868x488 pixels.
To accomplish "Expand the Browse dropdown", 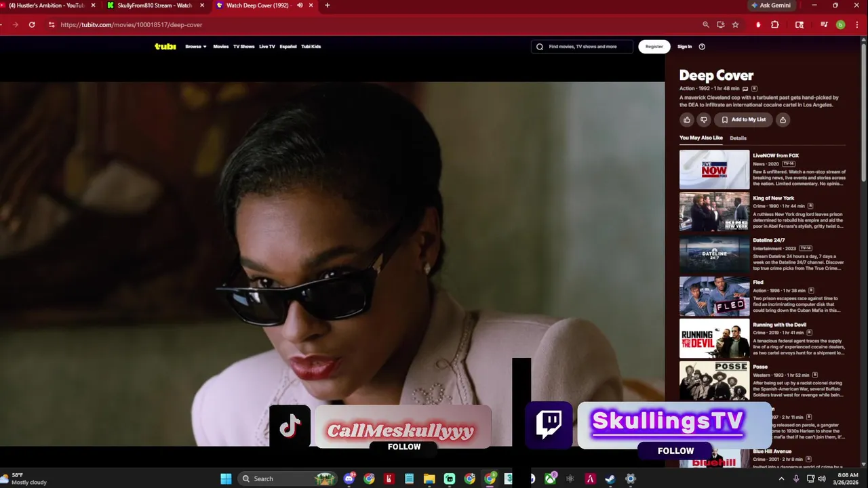I will click(196, 47).
